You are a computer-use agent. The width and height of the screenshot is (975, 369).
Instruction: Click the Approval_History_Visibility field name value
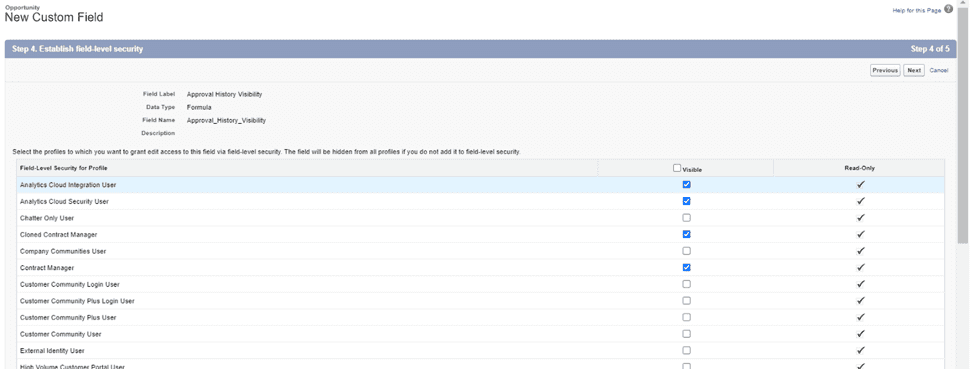tap(226, 121)
